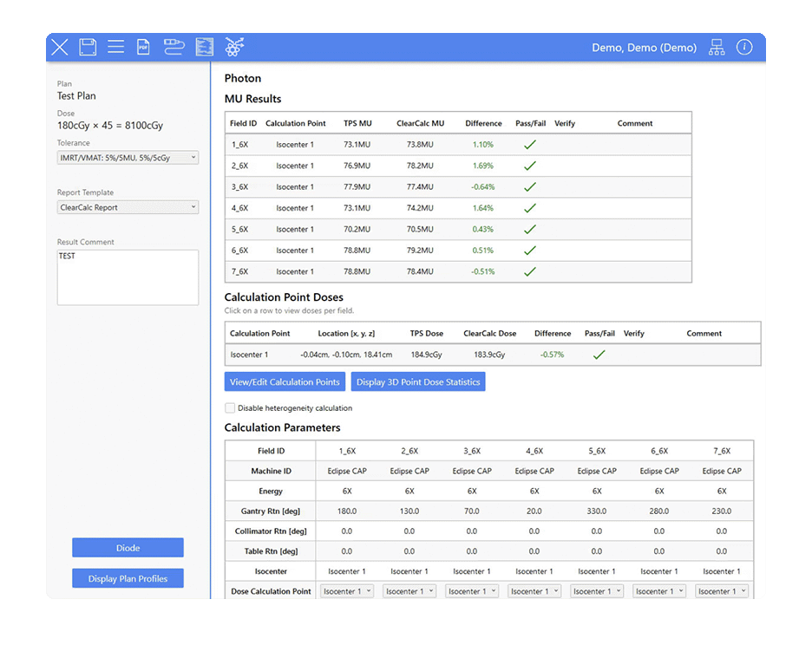The height and width of the screenshot is (658, 812).
Task: Click the raspberry logo icon
Action: click(234, 47)
